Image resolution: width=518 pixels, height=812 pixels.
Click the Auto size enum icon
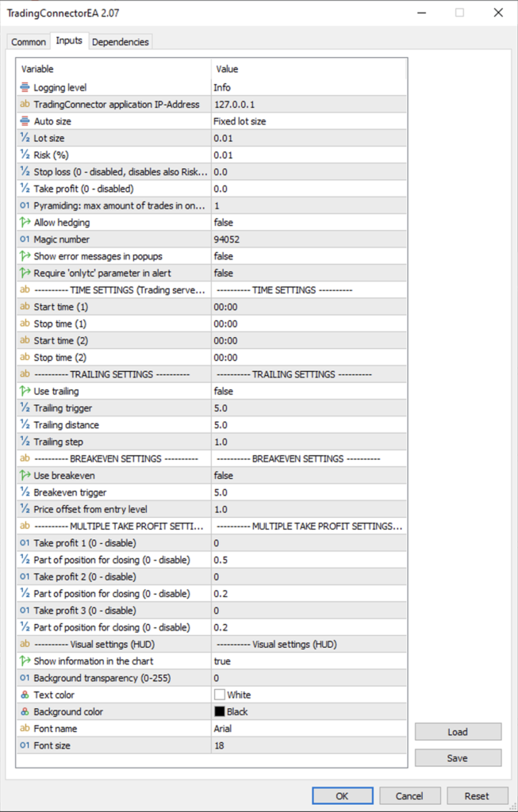click(x=25, y=121)
